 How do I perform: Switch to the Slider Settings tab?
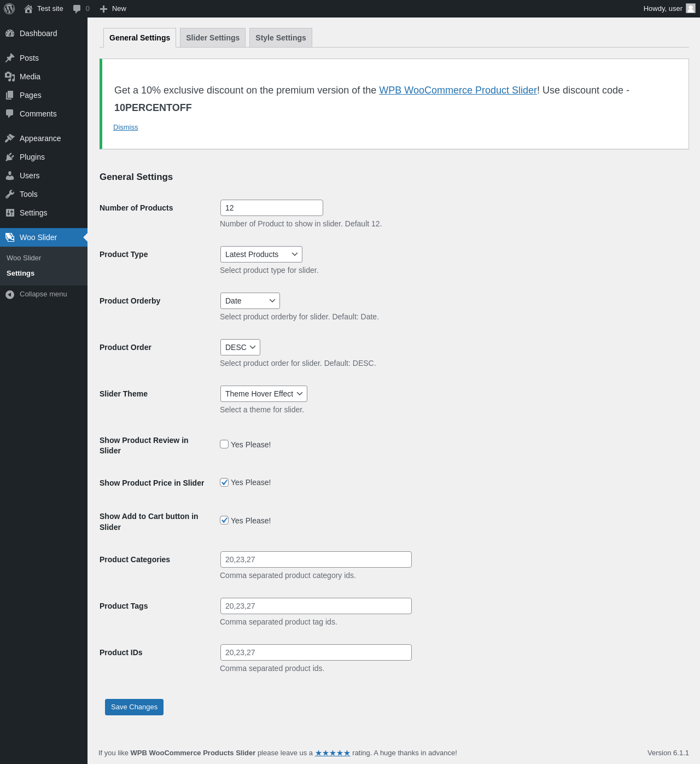[x=213, y=38]
